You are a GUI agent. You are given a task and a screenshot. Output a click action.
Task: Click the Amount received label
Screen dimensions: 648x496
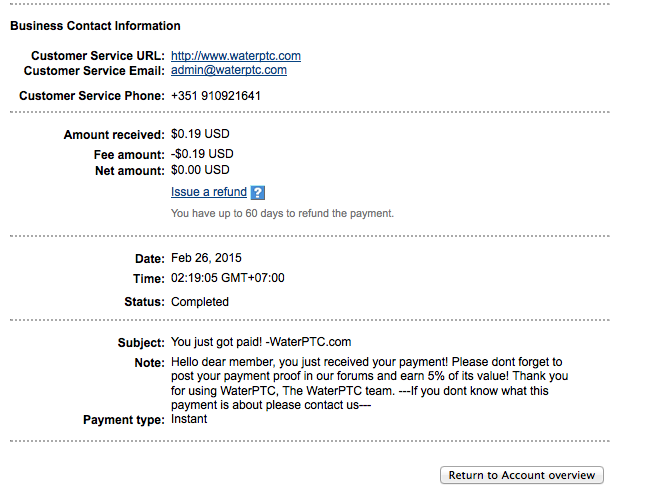(x=113, y=135)
